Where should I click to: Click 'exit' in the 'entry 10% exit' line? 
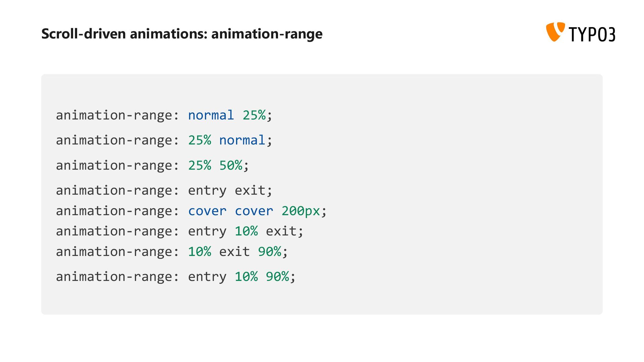click(x=281, y=231)
